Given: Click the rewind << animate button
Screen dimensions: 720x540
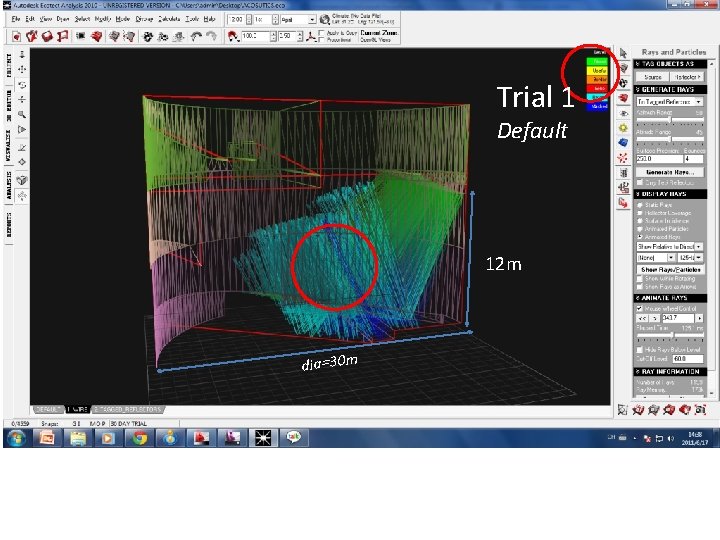Looking at the screenshot, I should click(x=642, y=318).
